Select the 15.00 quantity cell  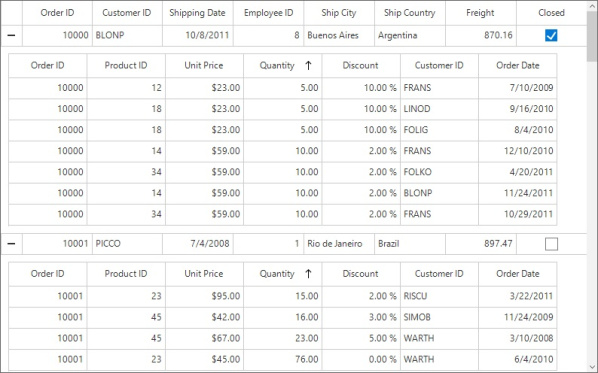[283, 296]
